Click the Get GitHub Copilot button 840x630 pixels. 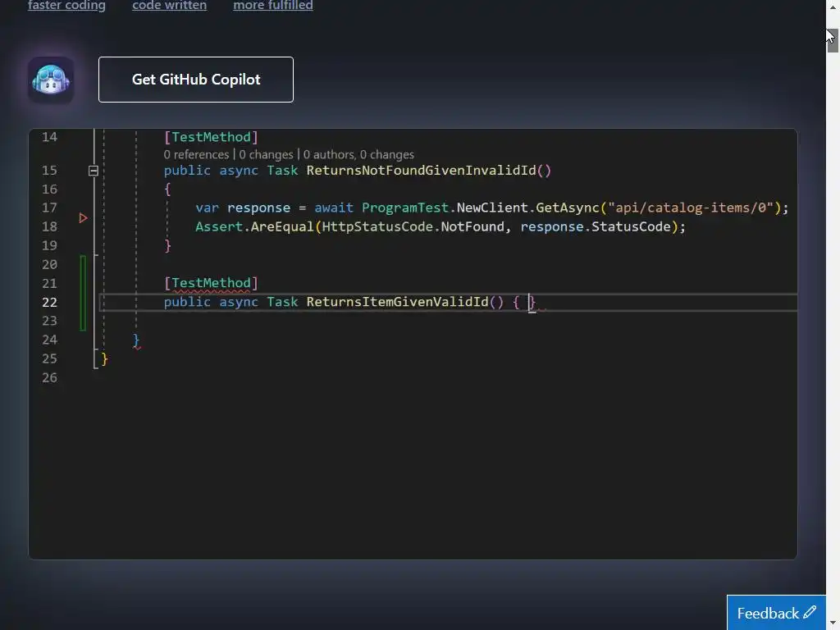point(195,80)
